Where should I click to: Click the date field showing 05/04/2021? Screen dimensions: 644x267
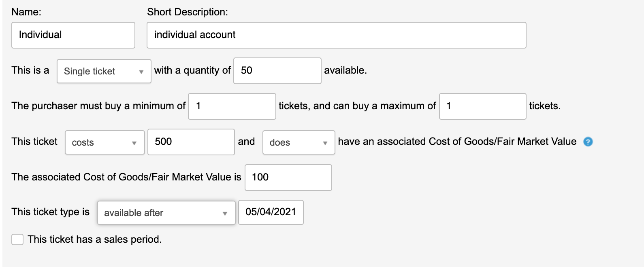[x=271, y=212]
